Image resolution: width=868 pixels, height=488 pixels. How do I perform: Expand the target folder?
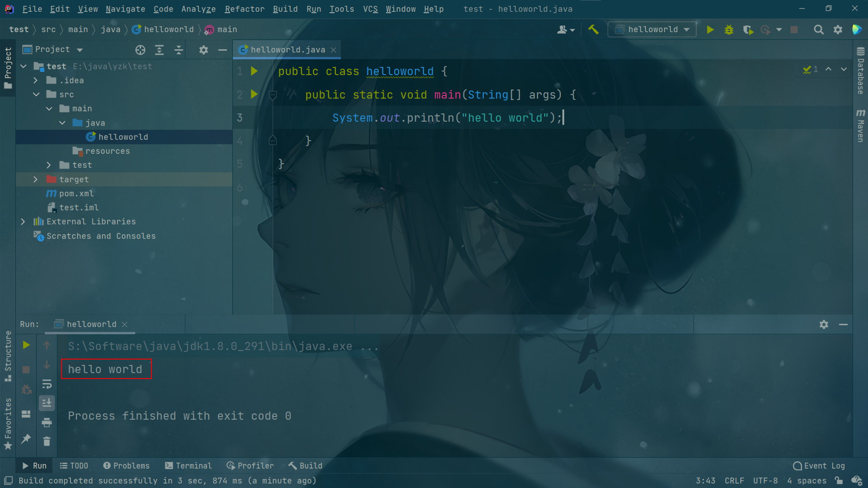point(36,179)
